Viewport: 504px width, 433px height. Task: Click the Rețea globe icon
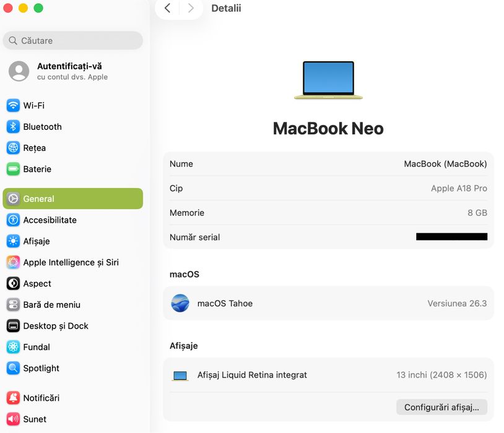(x=13, y=148)
